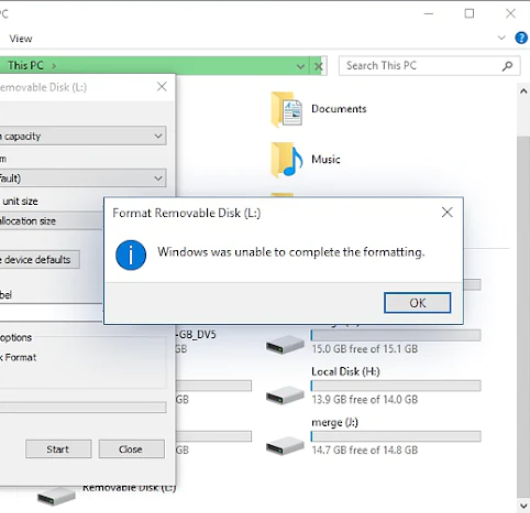
Task: Click the formatting progress bar in Format dialog
Action: 83,407
